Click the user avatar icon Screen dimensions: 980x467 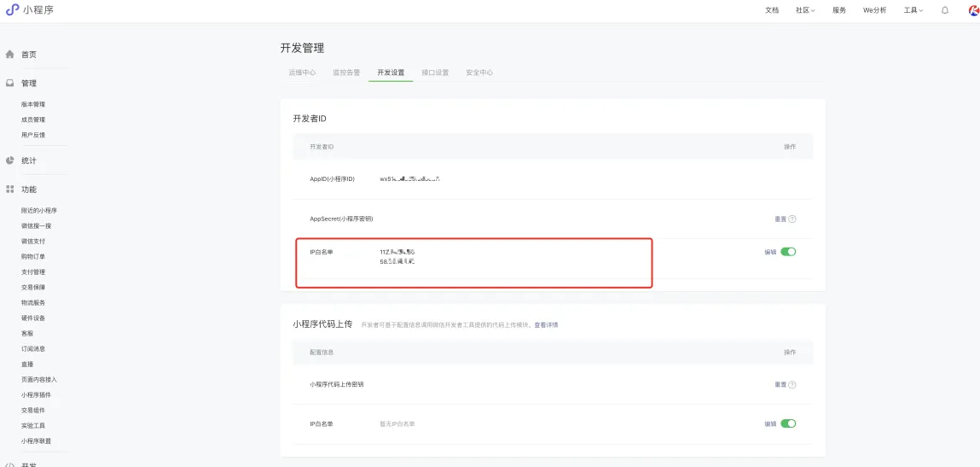point(973,10)
